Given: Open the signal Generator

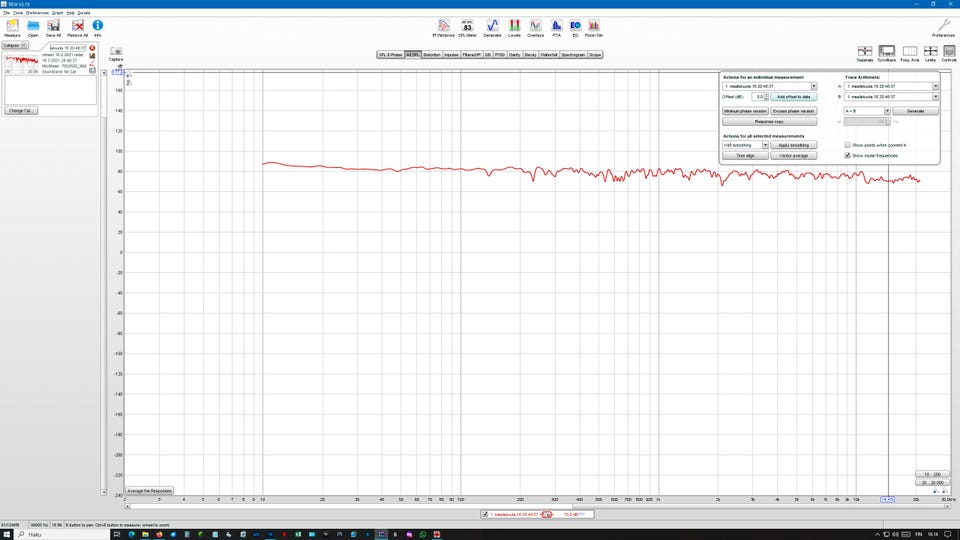Looking at the screenshot, I should [x=492, y=26].
